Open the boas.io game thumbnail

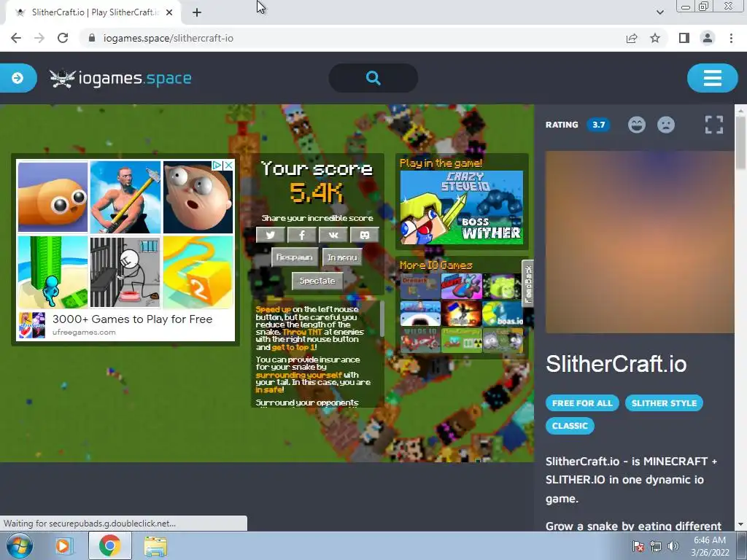pos(503,314)
